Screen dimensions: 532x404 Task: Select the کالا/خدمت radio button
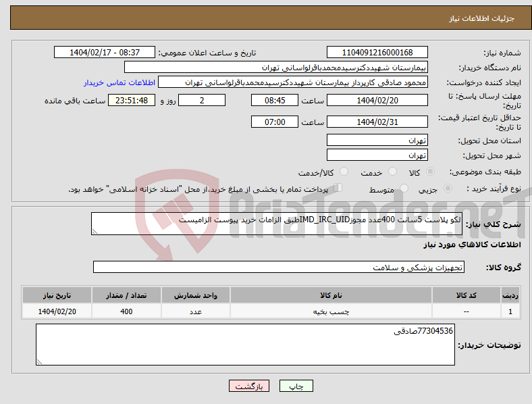[x=344, y=172]
